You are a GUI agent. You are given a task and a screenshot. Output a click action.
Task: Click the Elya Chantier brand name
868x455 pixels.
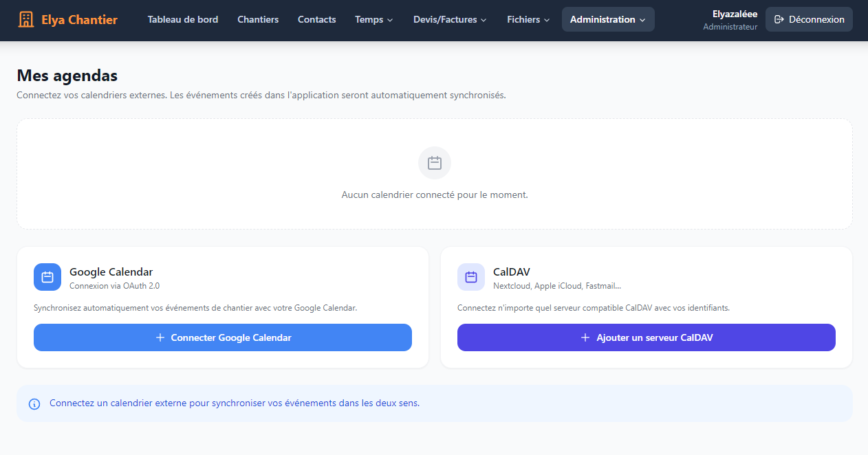coord(79,19)
